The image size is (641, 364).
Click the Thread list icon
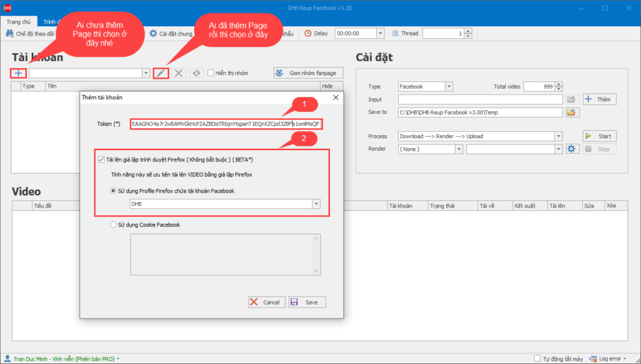tap(395, 34)
